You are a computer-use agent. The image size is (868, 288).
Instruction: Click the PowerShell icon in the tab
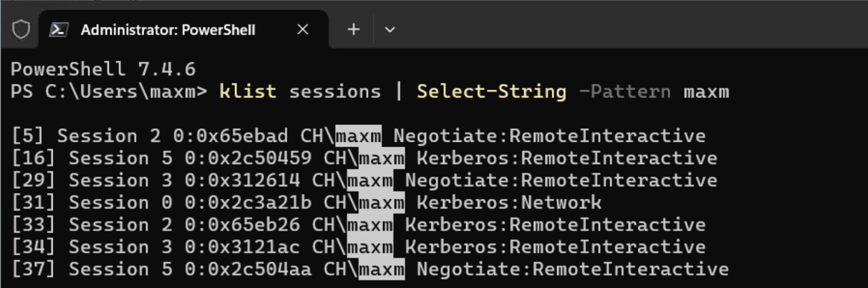(x=59, y=30)
